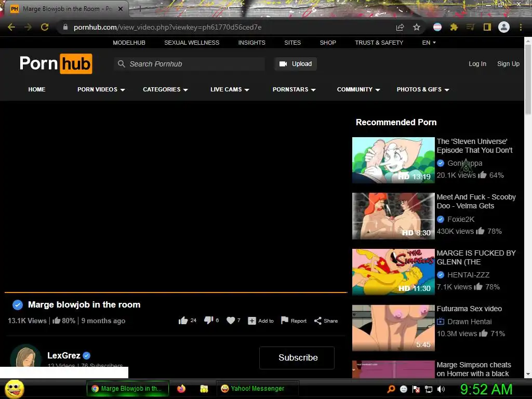Image resolution: width=532 pixels, height=399 pixels.
Task: Open the SITES top link
Action: (x=292, y=43)
